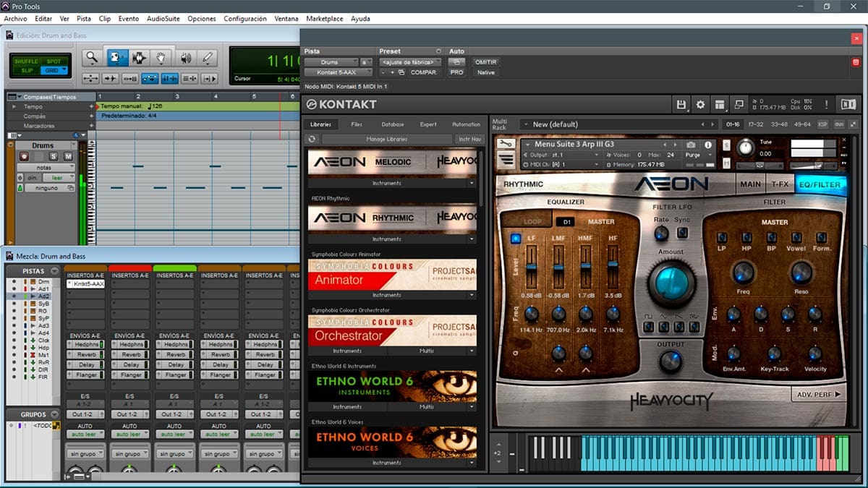Solo the Drums track
Screen dimensions: 868x488
(54, 156)
